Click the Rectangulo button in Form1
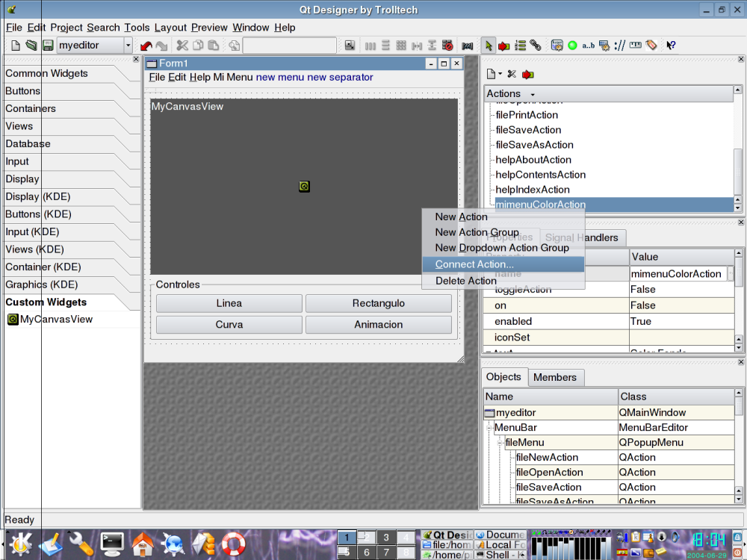The width and height of the screenshot is (747, 560). click(x=379, y=303)
